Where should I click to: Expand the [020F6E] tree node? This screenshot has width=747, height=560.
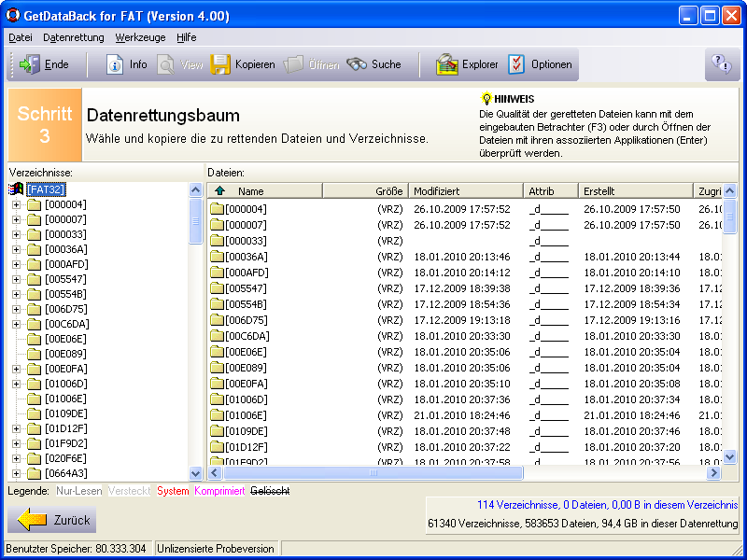click(16, 458)
